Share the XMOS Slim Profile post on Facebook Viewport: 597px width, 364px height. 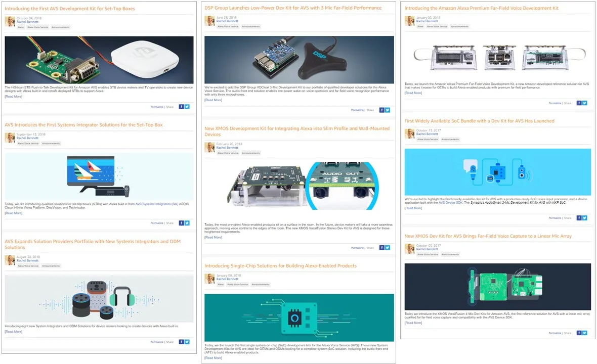(x=381, y=248)
